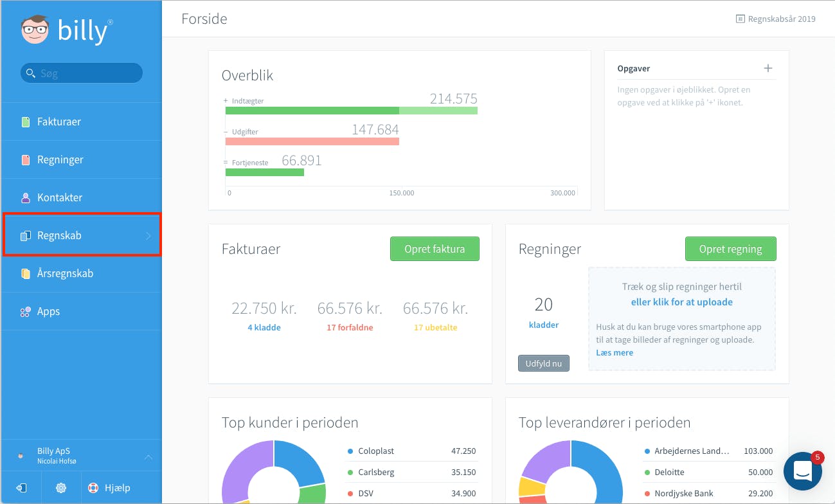Open settings via the gear icon
This screenshot has width=835, height=504.
click(61, 488)
